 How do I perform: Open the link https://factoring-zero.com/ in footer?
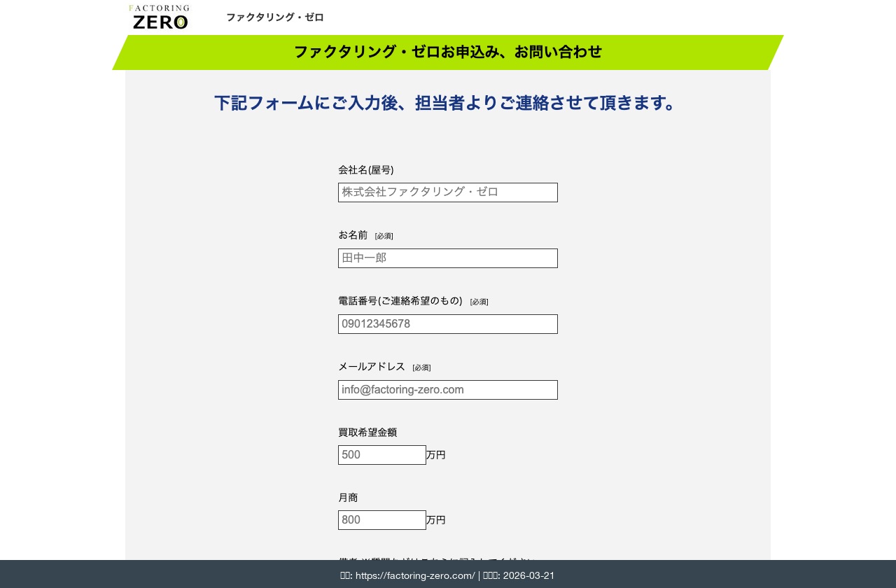(x=414, y=575)
